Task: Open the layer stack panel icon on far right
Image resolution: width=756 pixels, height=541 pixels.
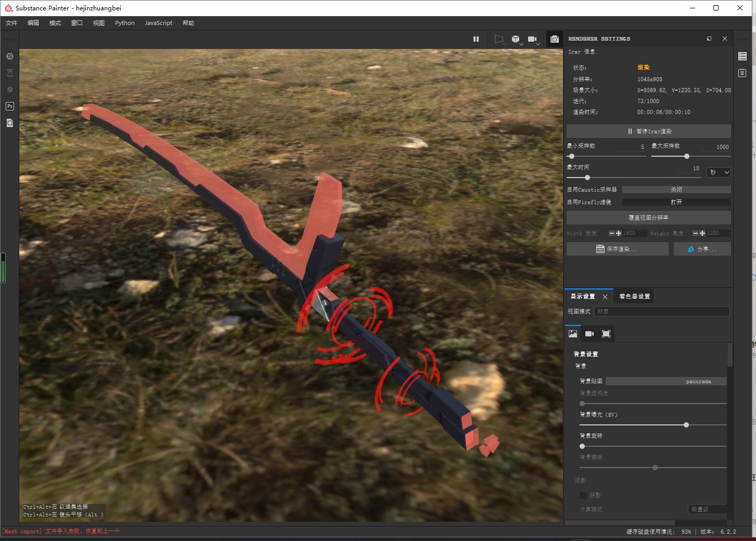Action: pyautogui.click(x=742, y=56)
